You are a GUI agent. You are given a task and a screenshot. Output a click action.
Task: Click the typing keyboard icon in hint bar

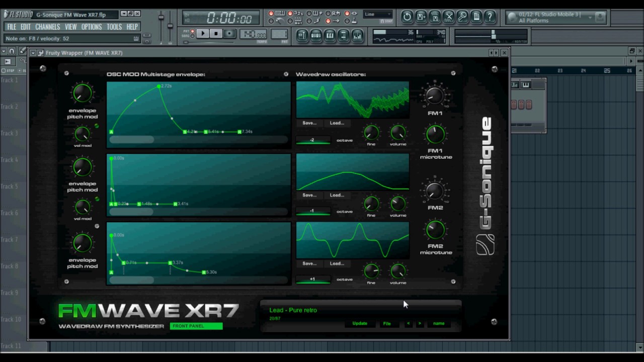tap(136, 39)
